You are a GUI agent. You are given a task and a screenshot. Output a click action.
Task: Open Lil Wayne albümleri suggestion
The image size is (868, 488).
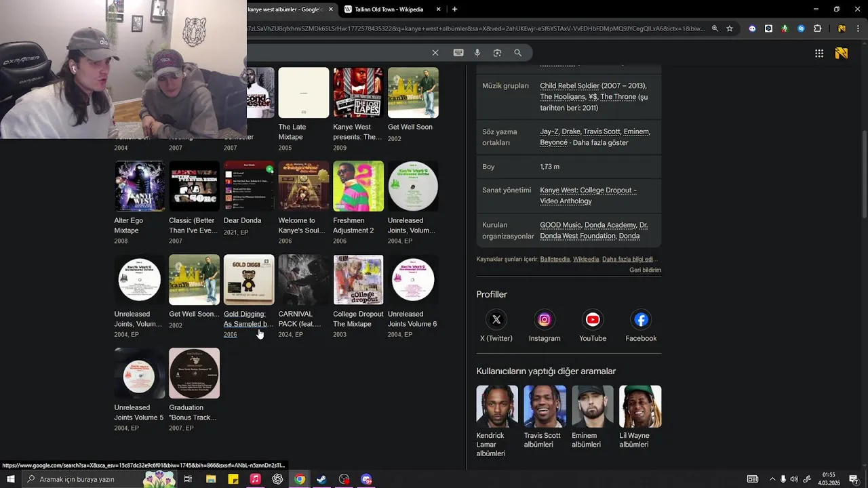click(640, 418)
